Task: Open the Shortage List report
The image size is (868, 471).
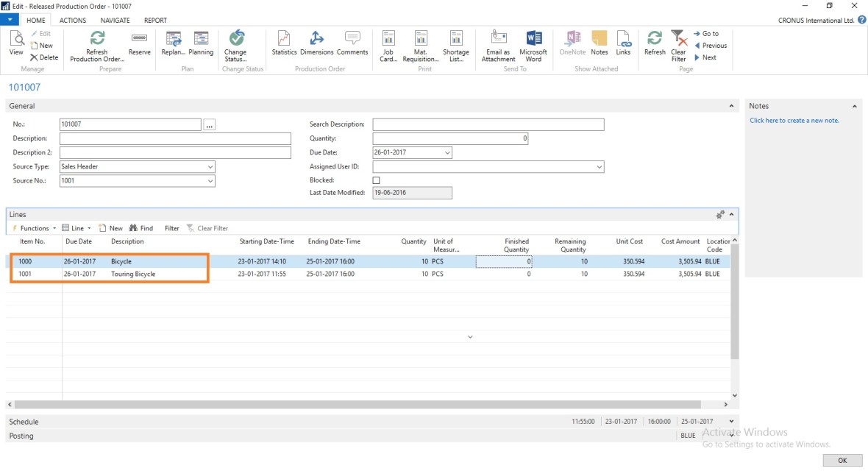Action: point(456,40)
